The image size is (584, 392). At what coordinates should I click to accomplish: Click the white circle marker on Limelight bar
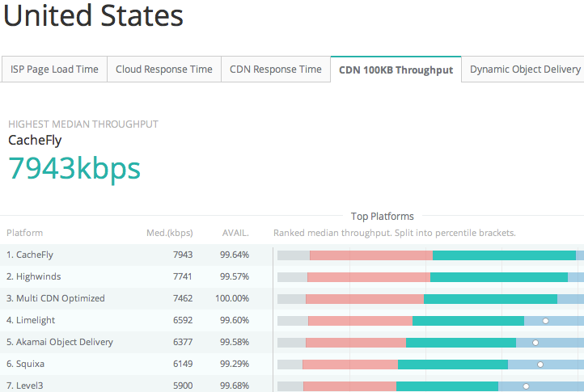[x=546, y=321]
